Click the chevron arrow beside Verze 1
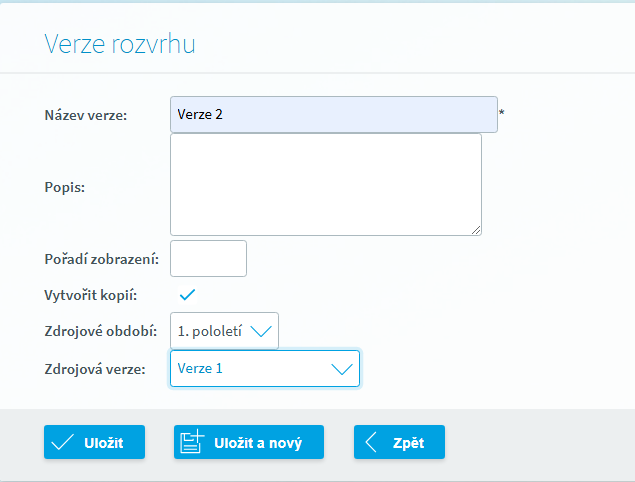635x482 pixels. point(341,368)
